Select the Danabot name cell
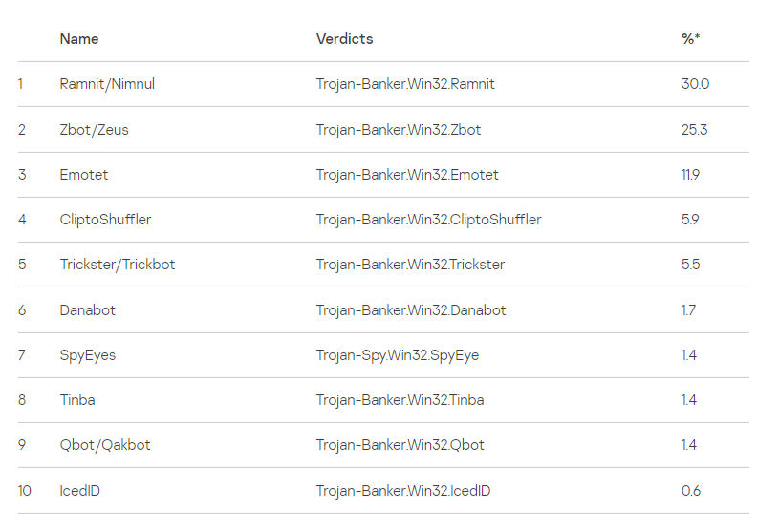Screen dimensions: 779x532 [x=87, y=310]
